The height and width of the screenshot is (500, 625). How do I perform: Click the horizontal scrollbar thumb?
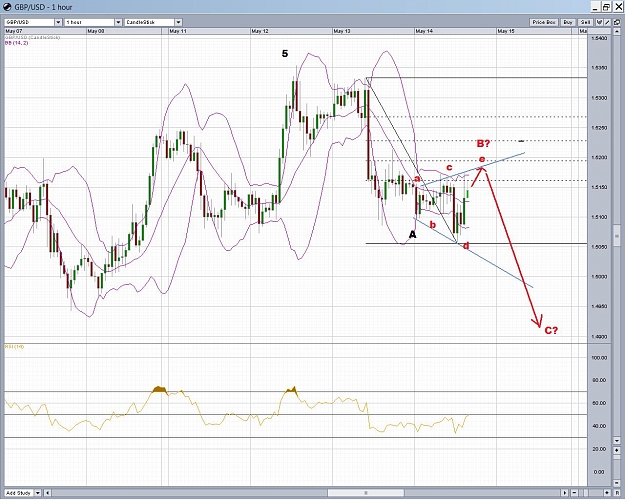366,493
